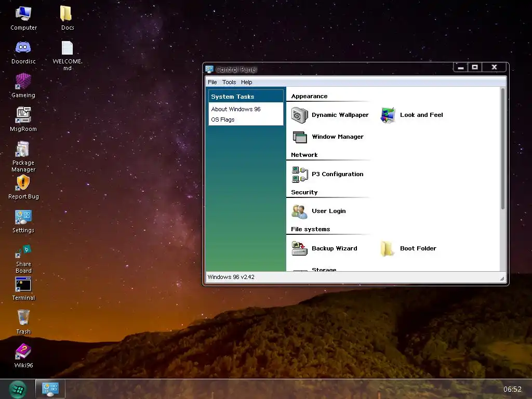Click the File systems section heading

click(x=311, y=229)
